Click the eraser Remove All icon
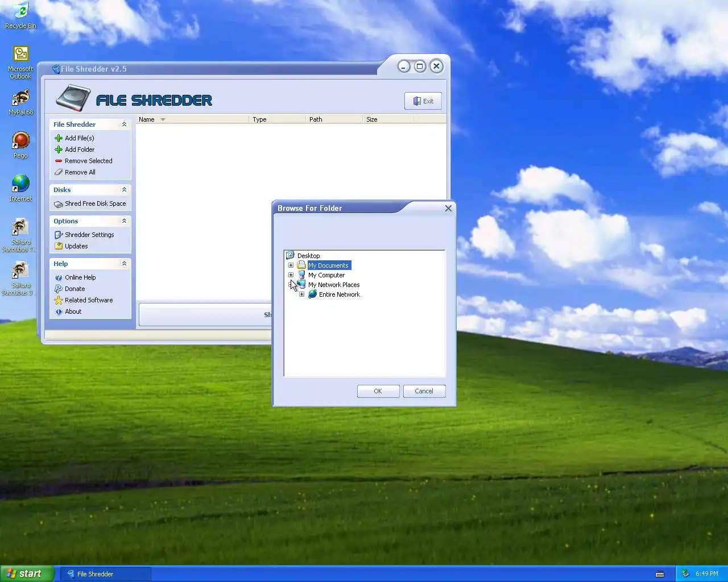This screenshot has height=582, width=728. (58, 172)
